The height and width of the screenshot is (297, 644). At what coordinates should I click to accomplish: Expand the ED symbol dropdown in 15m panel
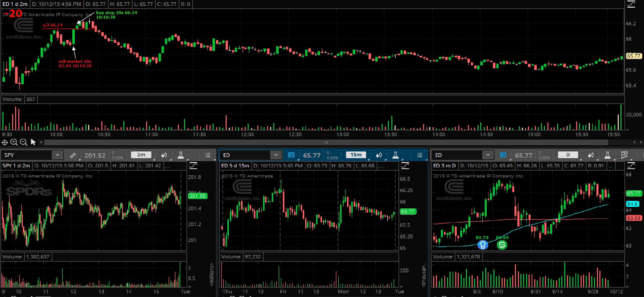276,155
